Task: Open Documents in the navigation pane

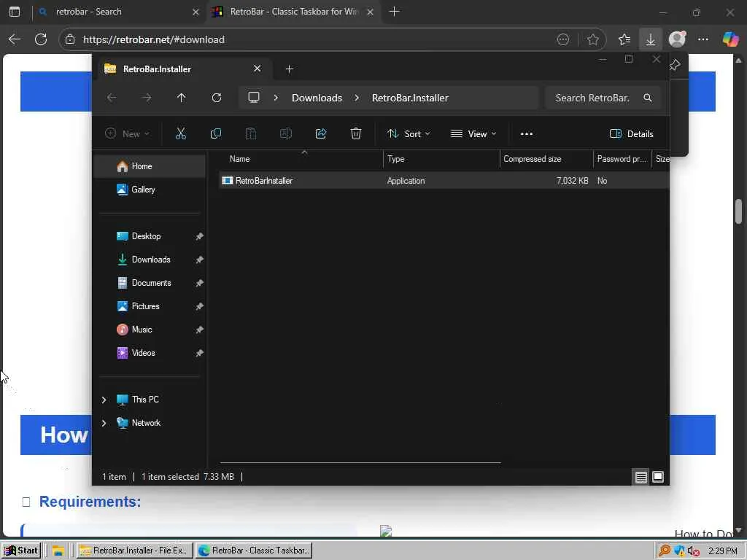Action: click(150, 283)
